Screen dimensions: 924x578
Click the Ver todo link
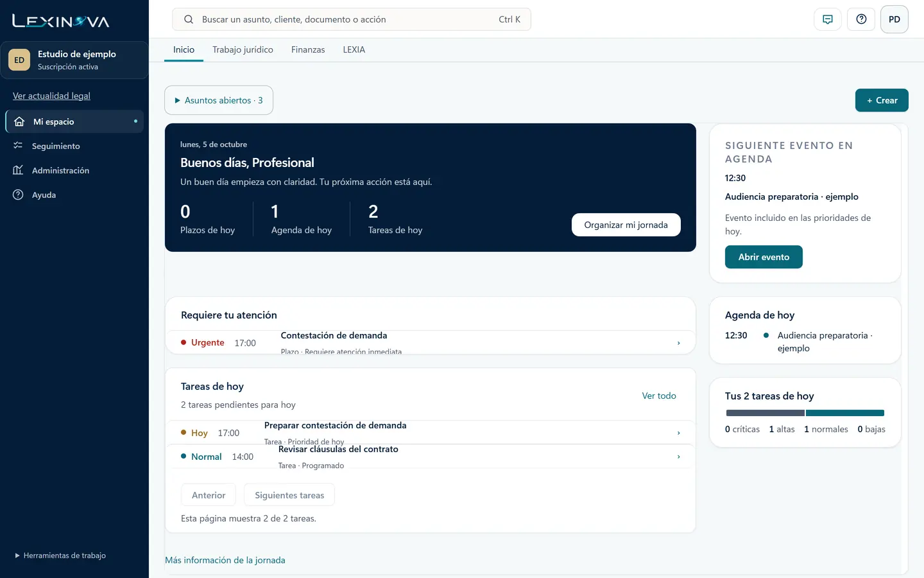point(659,396)
